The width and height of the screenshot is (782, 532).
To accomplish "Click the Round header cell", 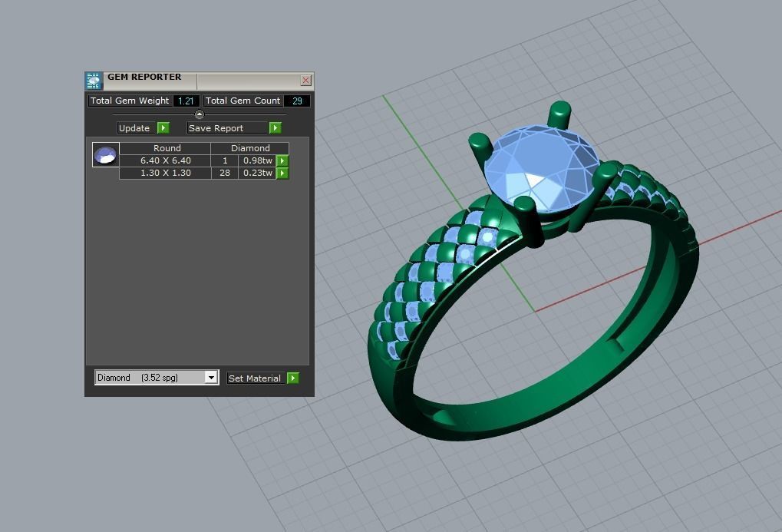I will 165,148.
